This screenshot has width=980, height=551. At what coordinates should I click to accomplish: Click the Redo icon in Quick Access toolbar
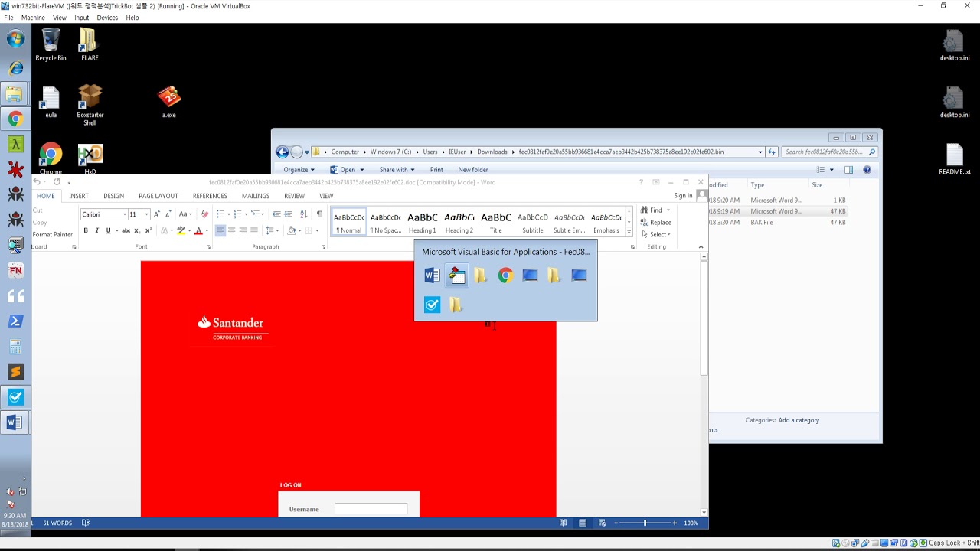pyautogui.click(x=57, y=182)
